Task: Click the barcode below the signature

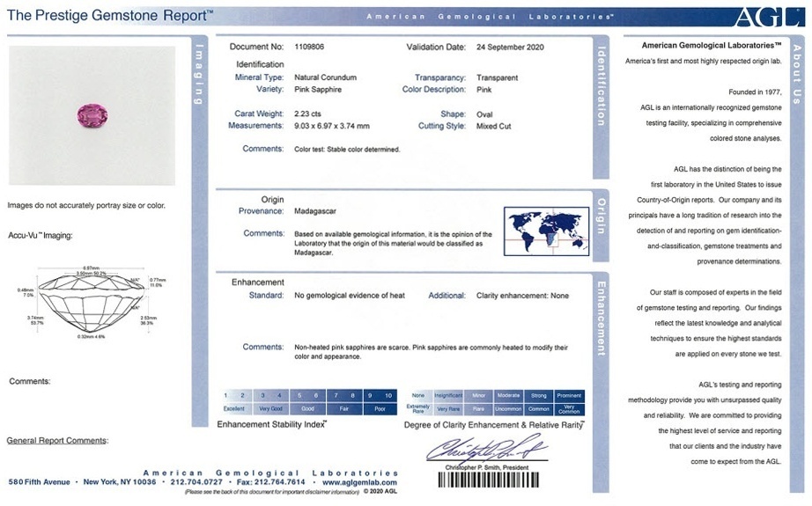Action: pyautogui.click(x=487, y=480)
